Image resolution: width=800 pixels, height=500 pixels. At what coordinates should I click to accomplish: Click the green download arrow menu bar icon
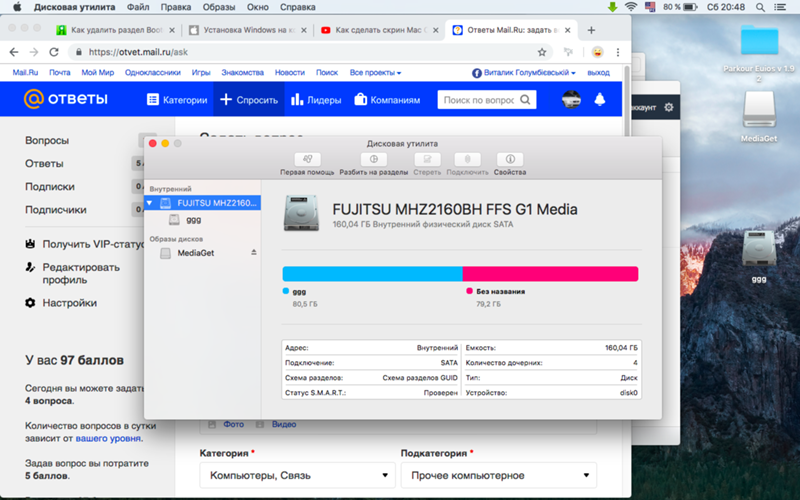click(613, 7)
